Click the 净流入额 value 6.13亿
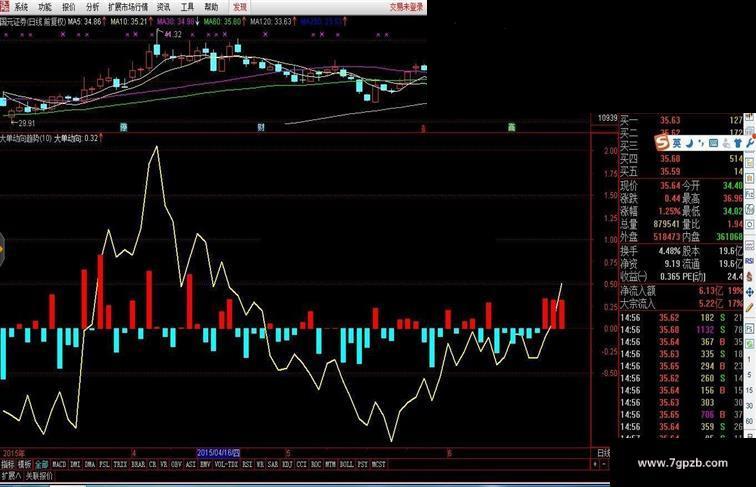 coord(711,291)
